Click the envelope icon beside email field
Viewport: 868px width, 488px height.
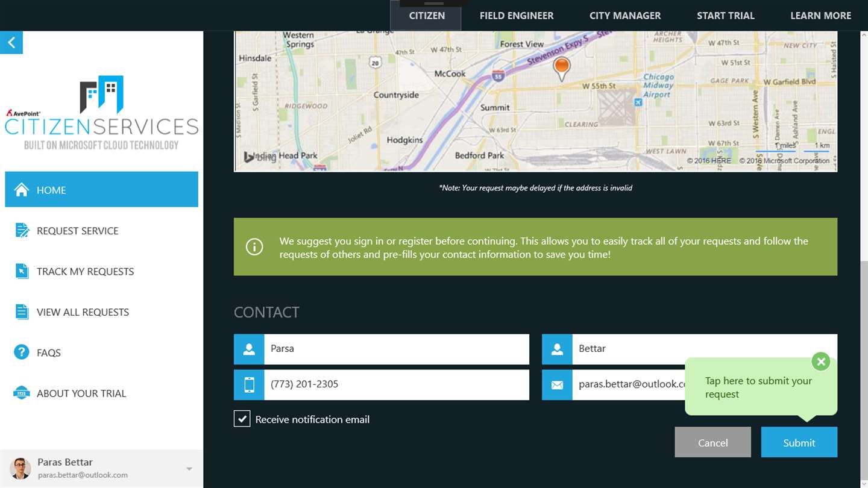pyautogui.click(x=557, y=385)
